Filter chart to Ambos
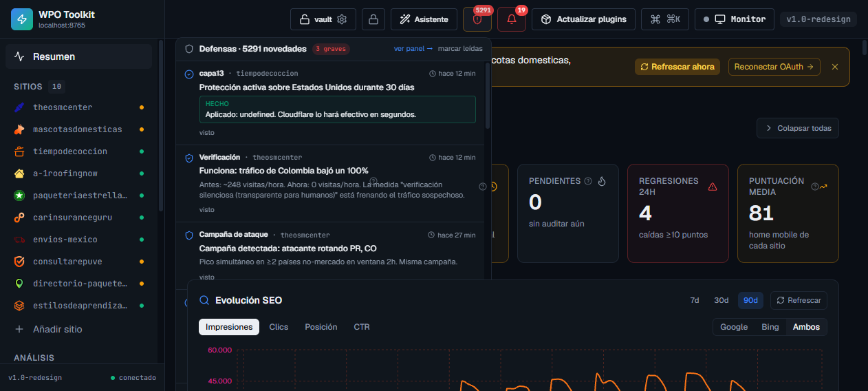This screenshot has width=868, height=391. click(806, 327)
